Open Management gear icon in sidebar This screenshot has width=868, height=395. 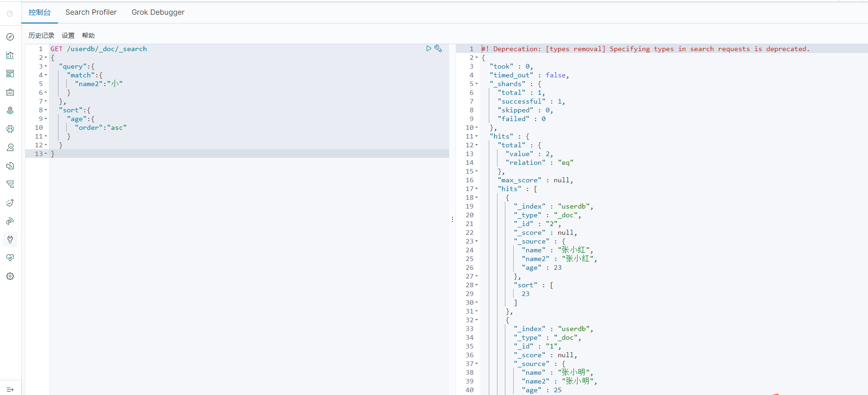coord(10,276)
